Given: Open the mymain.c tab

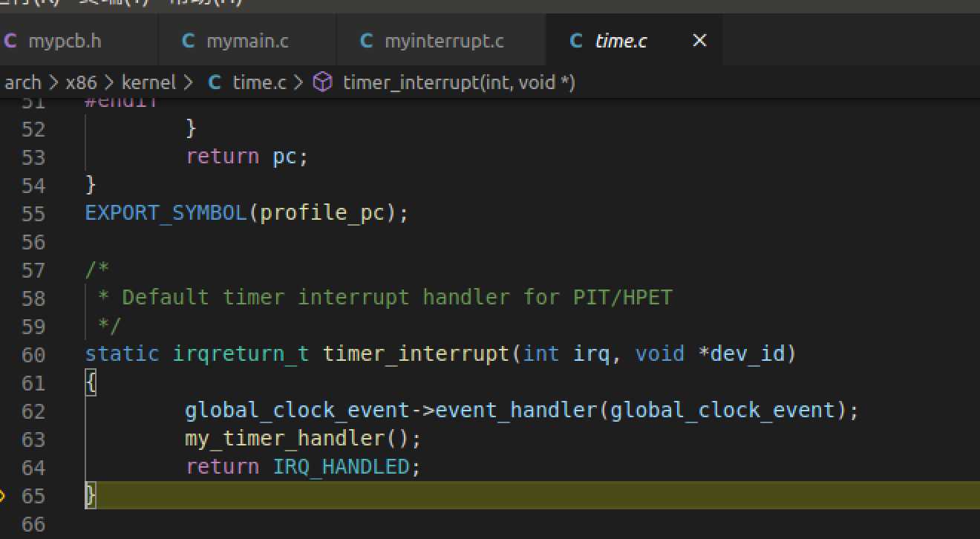Looking at the screenshot, I should click(x=247, y=41).
